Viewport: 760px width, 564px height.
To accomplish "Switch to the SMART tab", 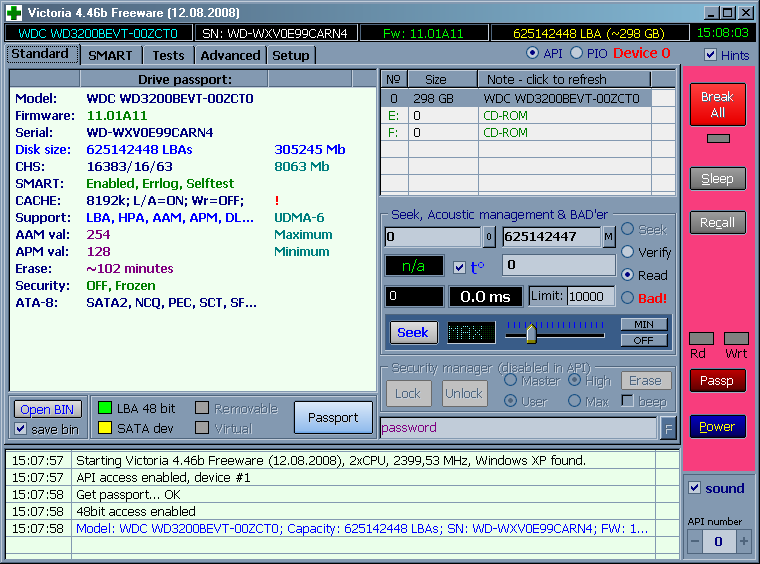I will click(x=111, y=55).
